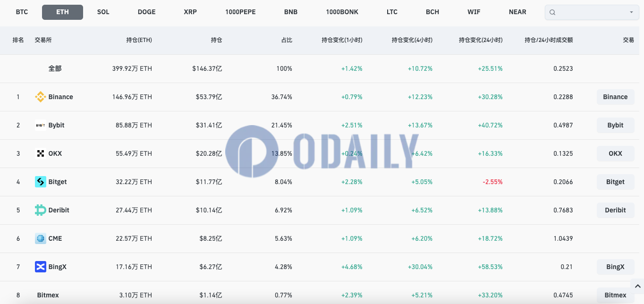The image size is (644, 304).
Task: Click the 占比 column header
Action: pyautogui.click(x=287, y=40)
